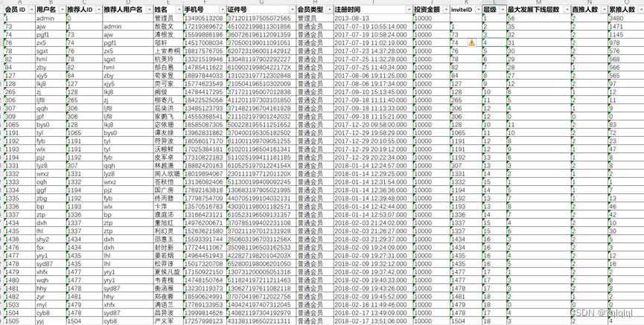Select ID number cell 350981196503162533
644x325 pixels.
(x=261, y=248)
